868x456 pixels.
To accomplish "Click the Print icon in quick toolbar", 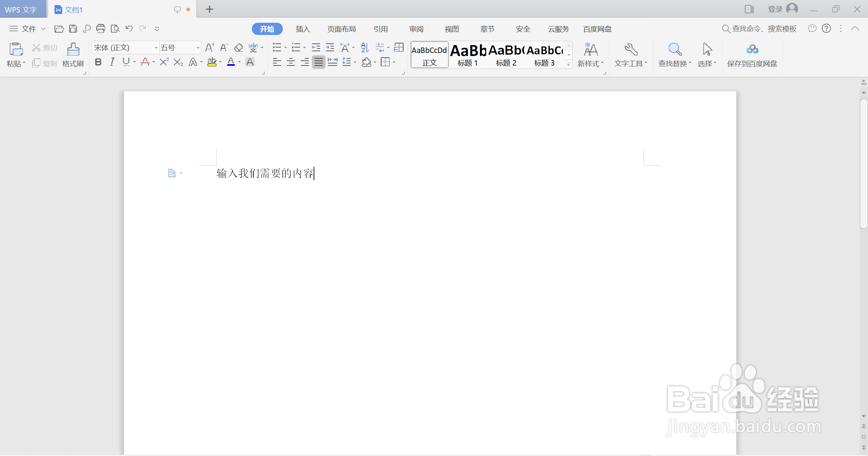I will tap(101, 29).
